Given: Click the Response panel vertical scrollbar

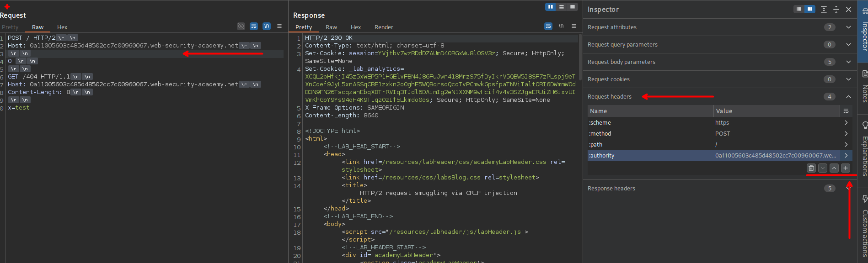Looking at the screenshot, I should tap(580, 57).
